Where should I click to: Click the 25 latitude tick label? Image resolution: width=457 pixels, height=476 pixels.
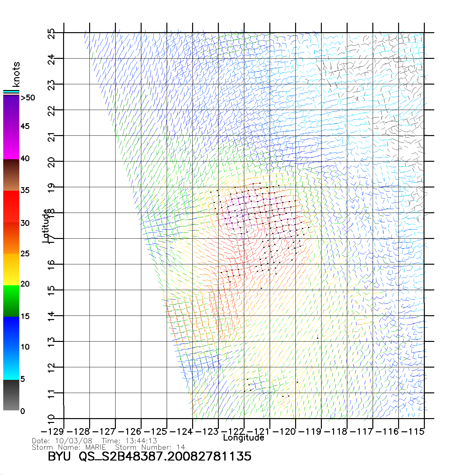tap(51, 33)
